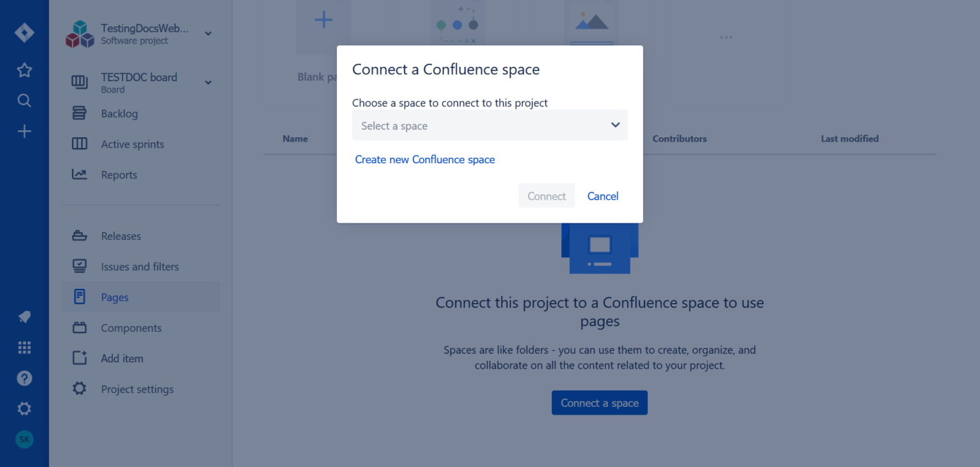Open the Apps grid icon in left rail
The width and height of the screenshot is (980, 467).
point(24,347)
